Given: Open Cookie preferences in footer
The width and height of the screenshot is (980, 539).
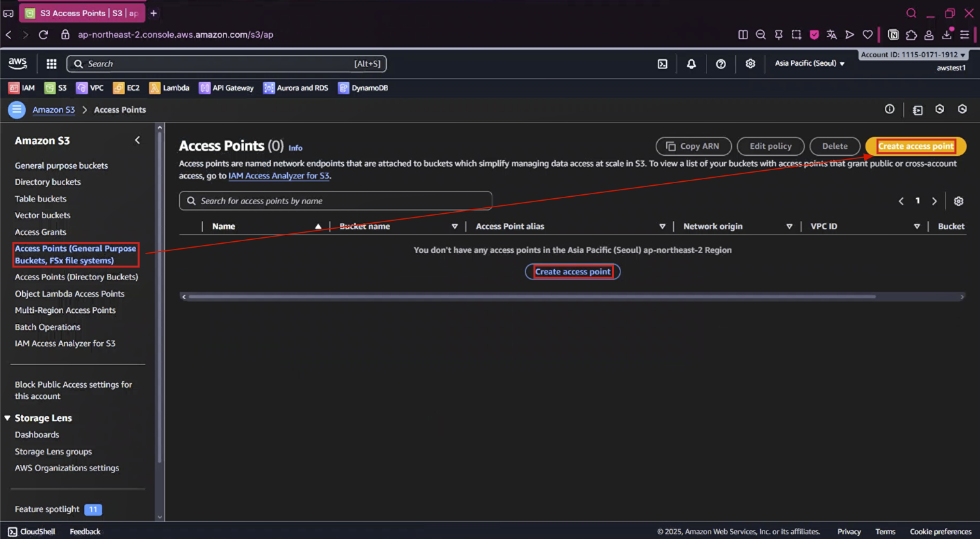Looking at the screenshot, I should 940,532.
